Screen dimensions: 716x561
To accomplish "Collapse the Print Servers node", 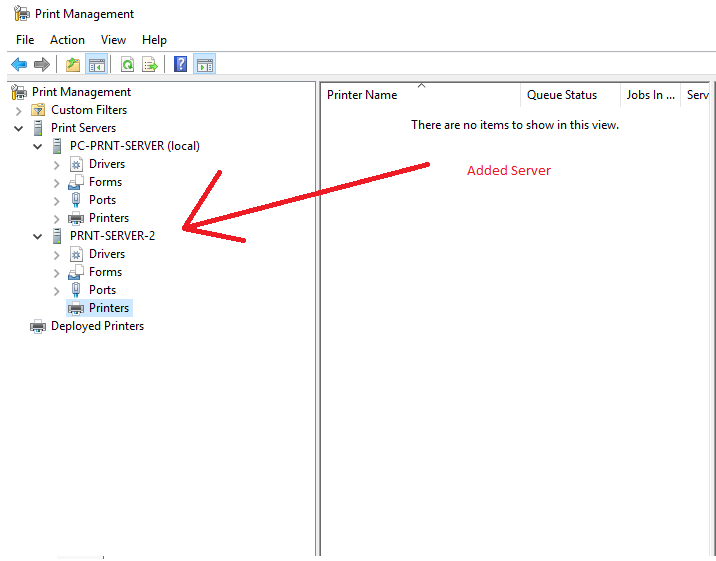I will (x=18, y=129).
